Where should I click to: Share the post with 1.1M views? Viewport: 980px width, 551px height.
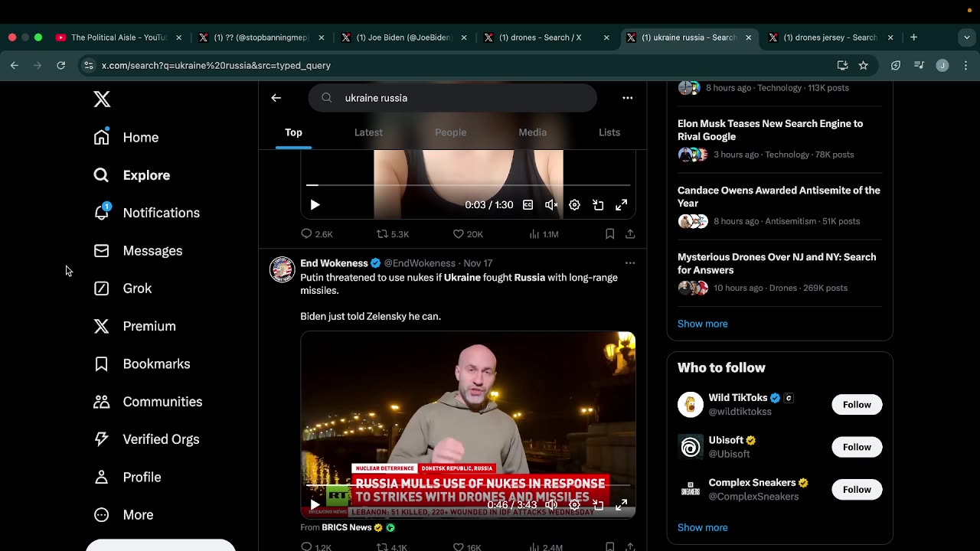tap(630, 234)
